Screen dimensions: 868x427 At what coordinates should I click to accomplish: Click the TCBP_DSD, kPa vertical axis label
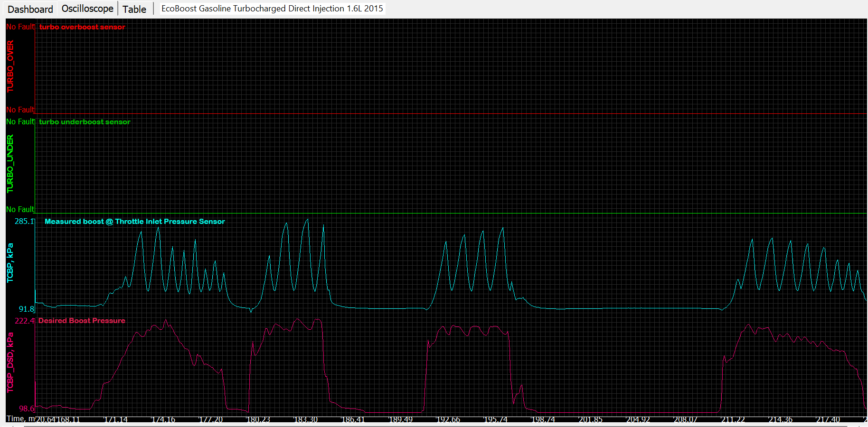[10, 362]
